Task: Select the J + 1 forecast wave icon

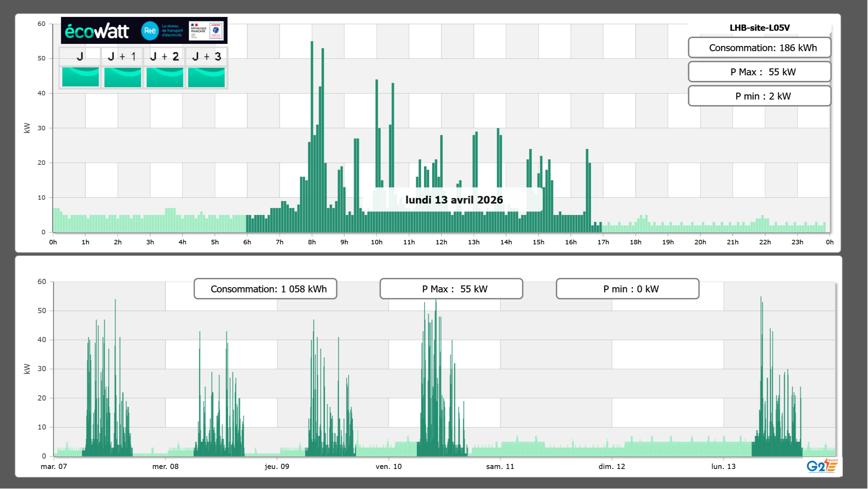Action: point(122,77)
